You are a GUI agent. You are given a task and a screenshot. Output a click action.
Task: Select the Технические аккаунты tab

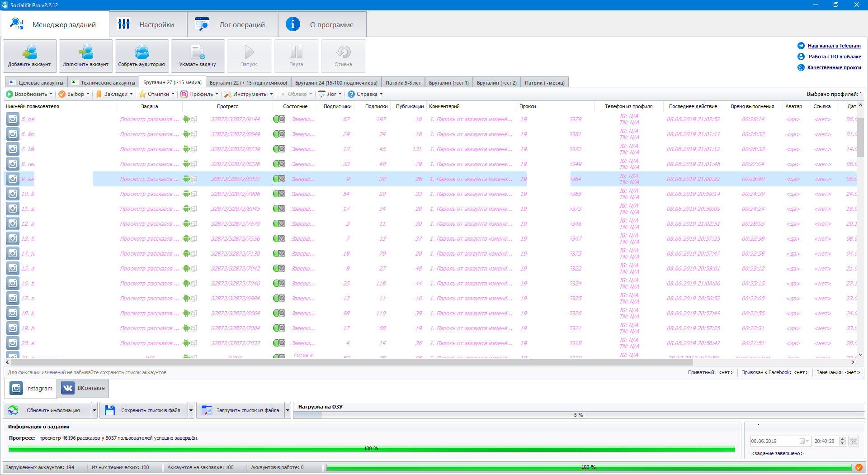[104, 83]
